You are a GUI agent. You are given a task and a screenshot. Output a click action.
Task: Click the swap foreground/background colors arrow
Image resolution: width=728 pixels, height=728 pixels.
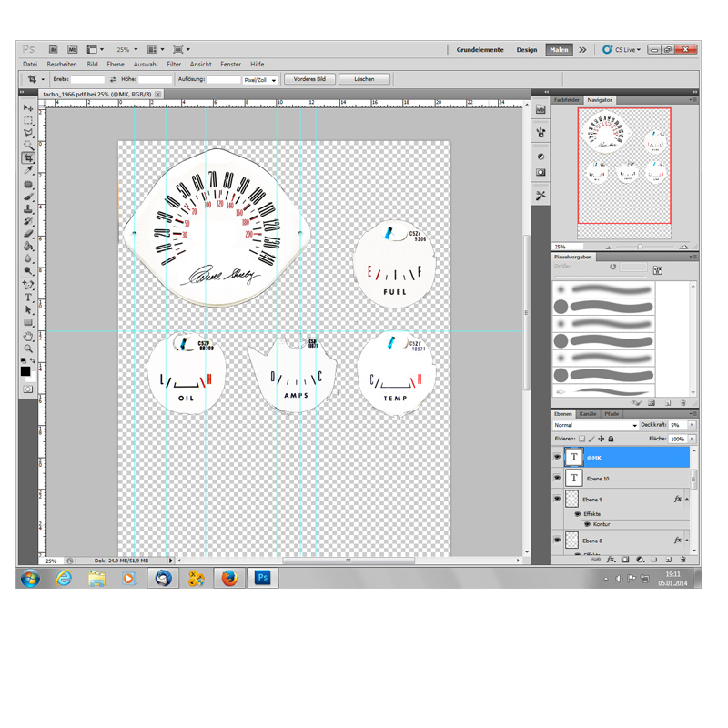[33, 360]
